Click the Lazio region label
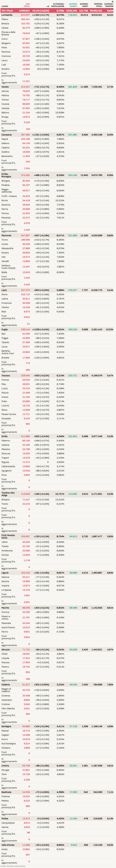Screen dimensions: 116x868 [4, 290]
